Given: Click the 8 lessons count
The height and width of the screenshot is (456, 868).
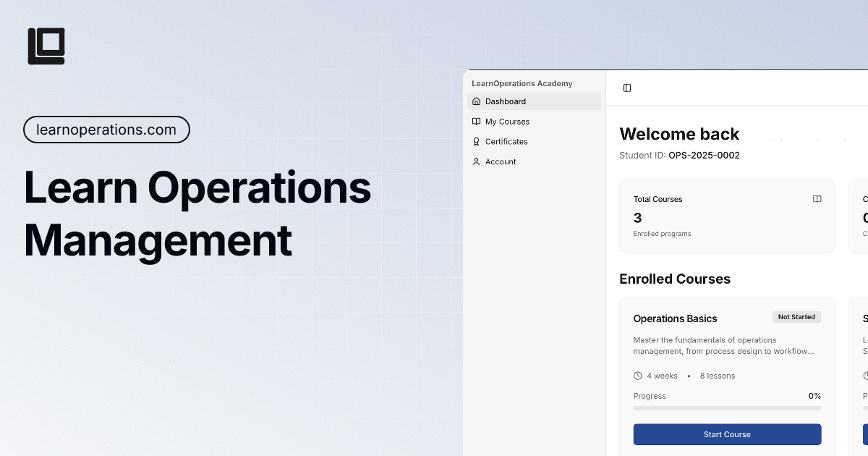Looking at the screenshot, I should point(718,376).
